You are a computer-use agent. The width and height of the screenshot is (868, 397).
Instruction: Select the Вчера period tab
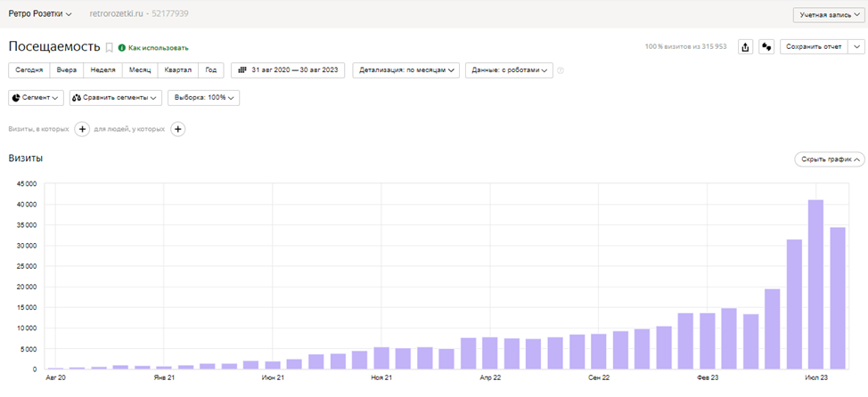click(x=67, y=70)
